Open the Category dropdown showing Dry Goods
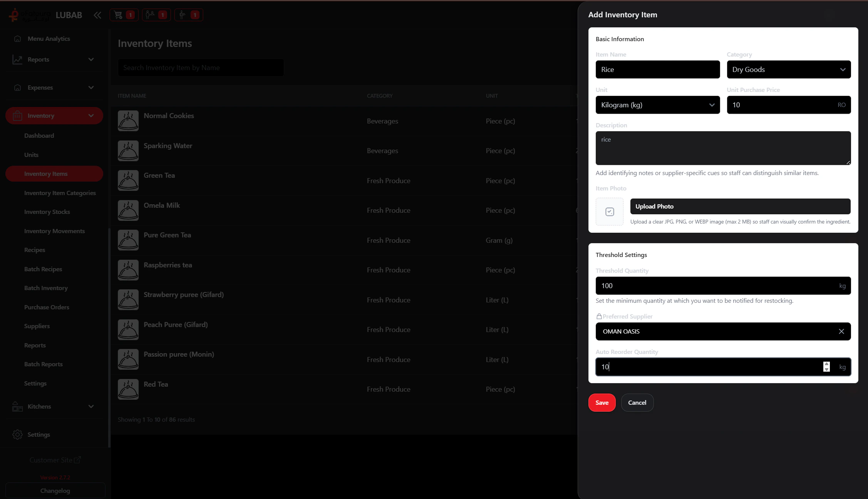The height and width of the screenshot is (499, 868). pyautogui.click(x=788, y=70)
